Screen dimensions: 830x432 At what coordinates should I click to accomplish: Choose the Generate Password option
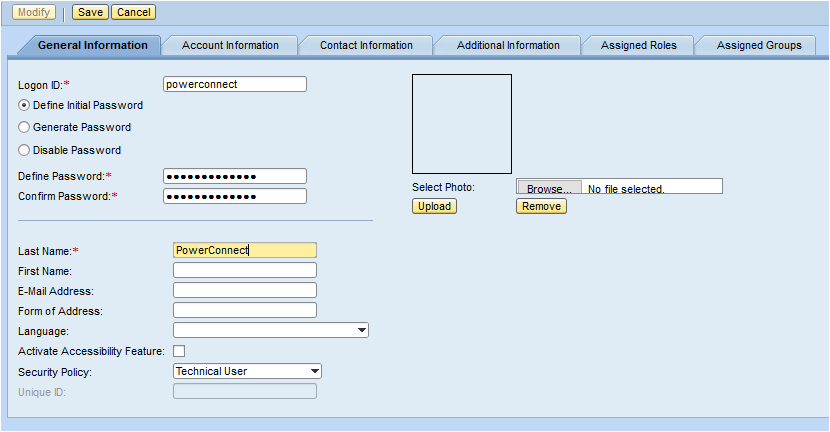24,128
